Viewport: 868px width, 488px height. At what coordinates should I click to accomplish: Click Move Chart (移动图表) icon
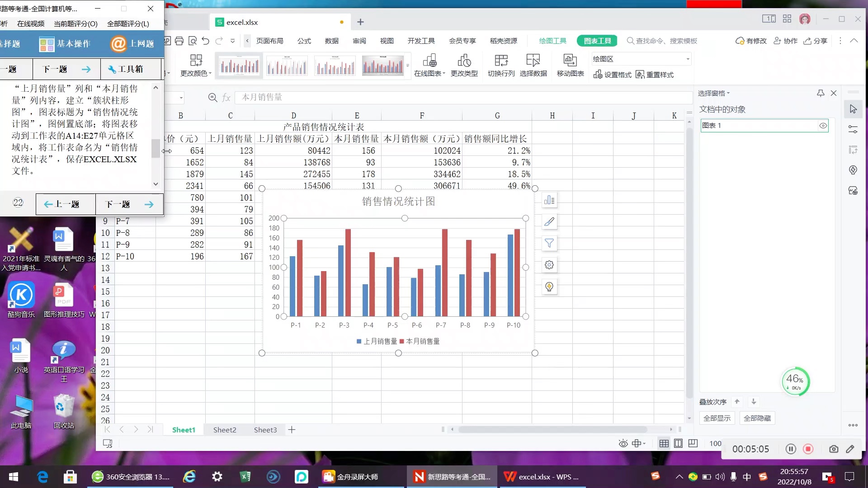coord(570,66)
